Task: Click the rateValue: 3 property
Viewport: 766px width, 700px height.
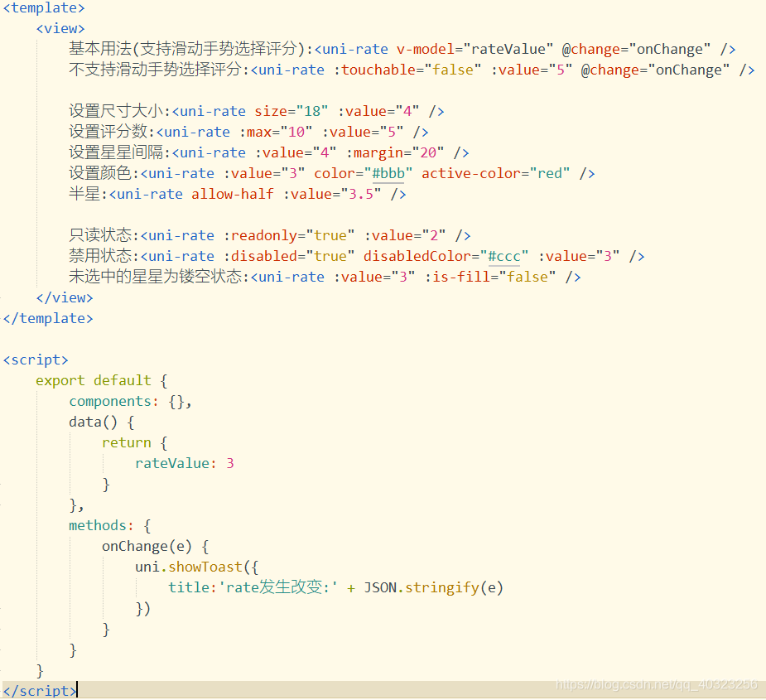Action: pos(185,463)
